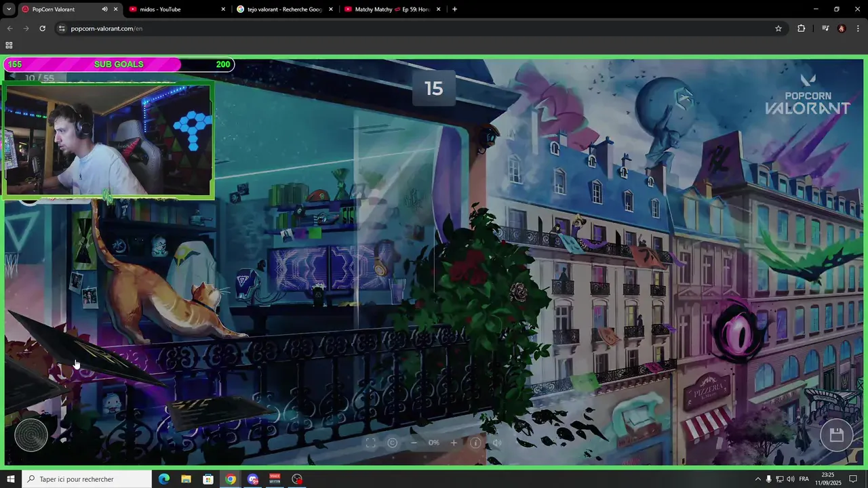Go back to the previous page
The image size is (868, 488).
(x=9, y=28)
